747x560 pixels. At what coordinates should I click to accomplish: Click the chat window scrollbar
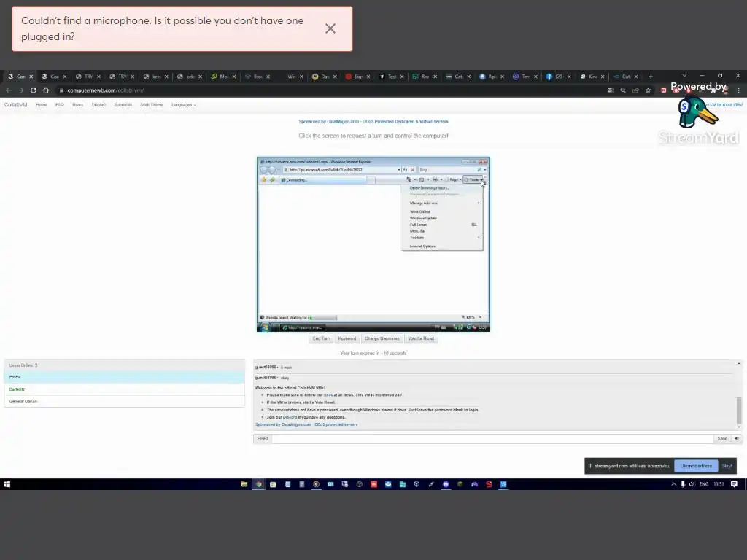click(x=739, y=411)
